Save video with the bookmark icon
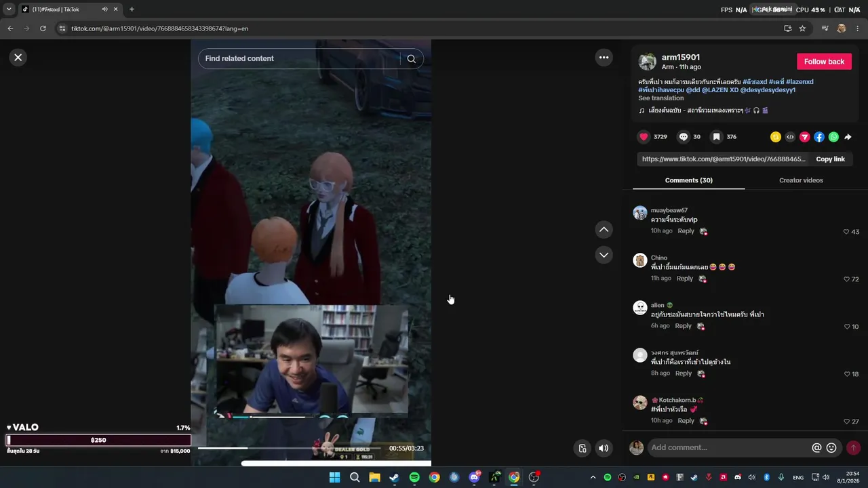This screenshot has width=868, height=488. click(716, 137)
